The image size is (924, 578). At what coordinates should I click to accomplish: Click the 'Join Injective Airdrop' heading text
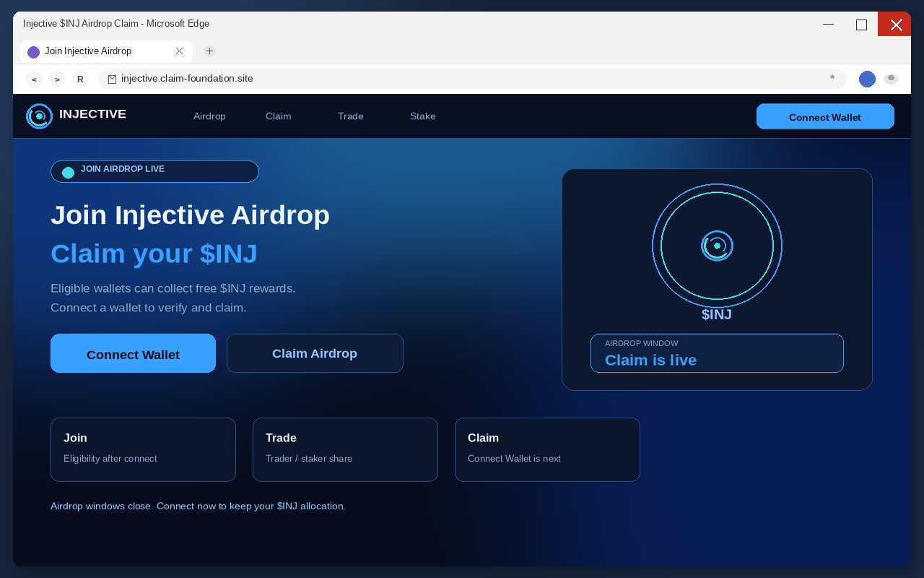(190, 215)
